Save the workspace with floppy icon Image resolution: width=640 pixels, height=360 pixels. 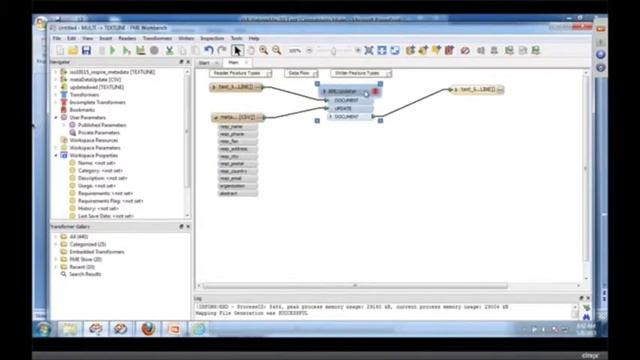tap(86, 50)
